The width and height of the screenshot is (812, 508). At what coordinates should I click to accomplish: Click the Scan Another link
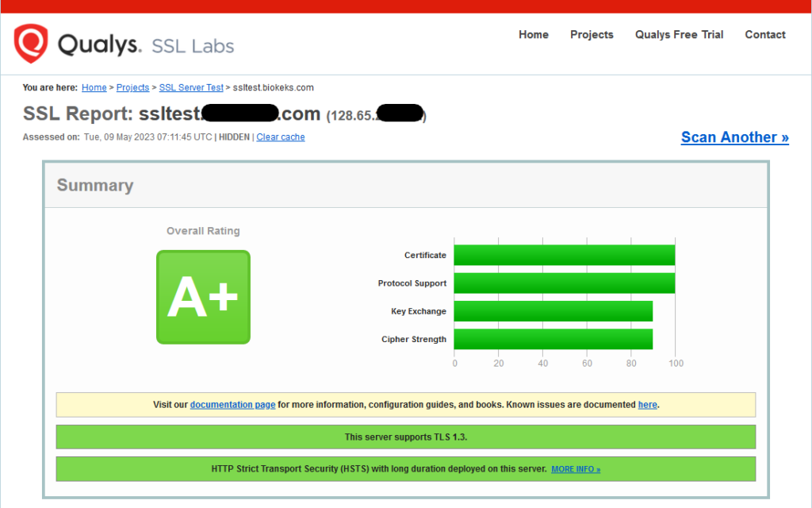734,137
